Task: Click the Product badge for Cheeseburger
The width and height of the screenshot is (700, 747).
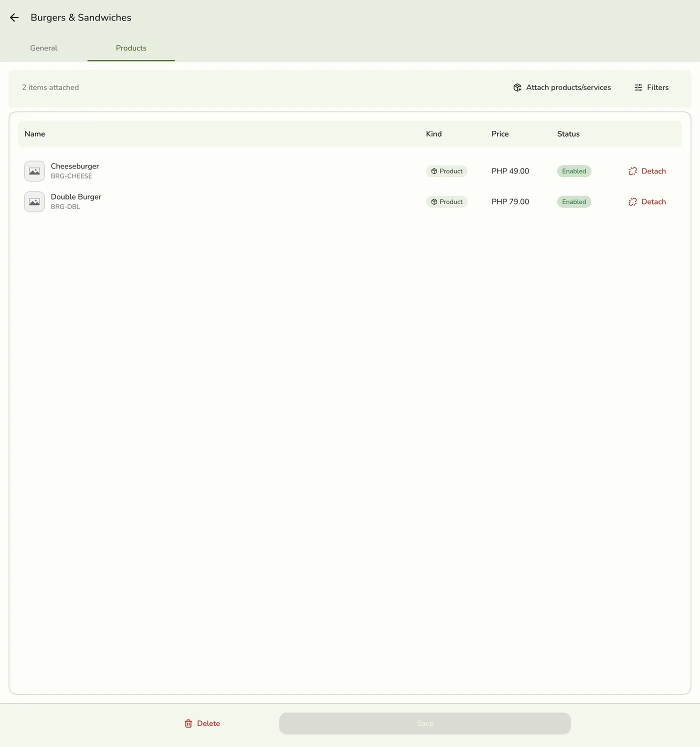Action: coord(446,171)
